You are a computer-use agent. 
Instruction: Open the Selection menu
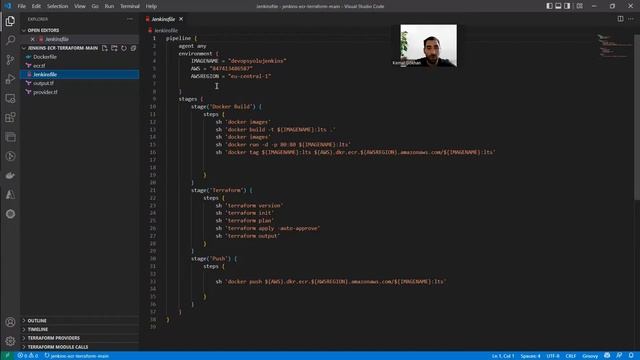pyautogui.click(x=58, y=6)
